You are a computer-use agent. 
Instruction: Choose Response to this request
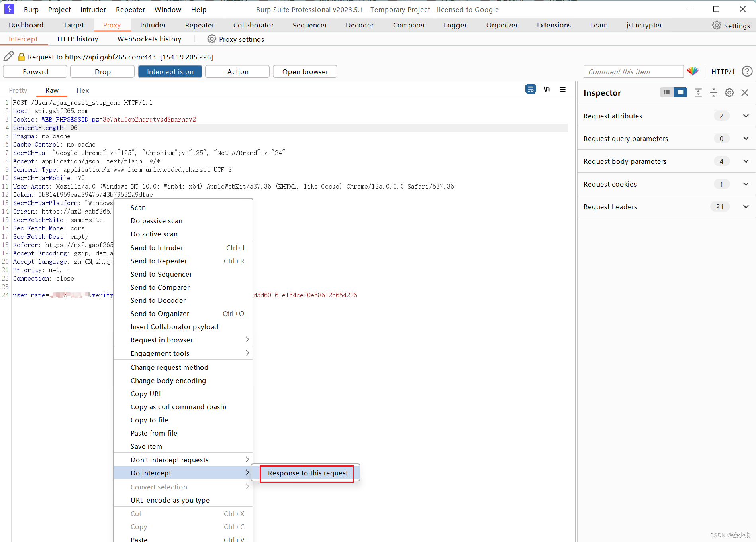tap(308, 473)
